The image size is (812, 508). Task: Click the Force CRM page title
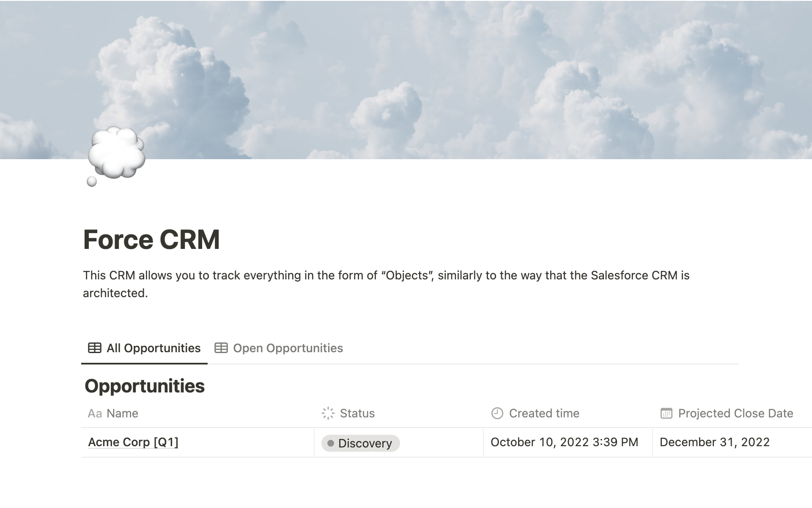coord(153,238)
